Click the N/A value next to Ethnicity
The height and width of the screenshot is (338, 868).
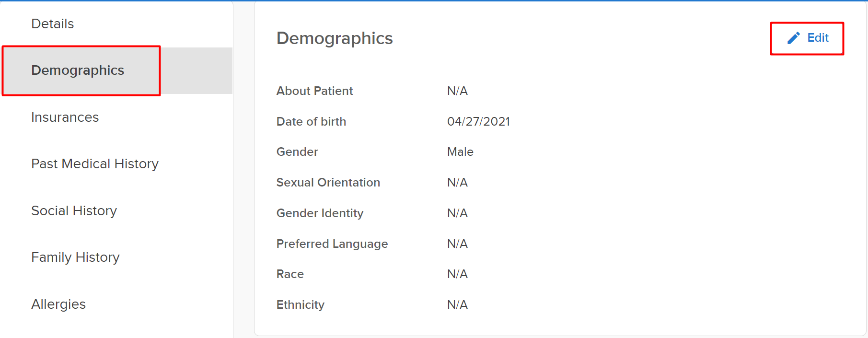tap(457, 305)
